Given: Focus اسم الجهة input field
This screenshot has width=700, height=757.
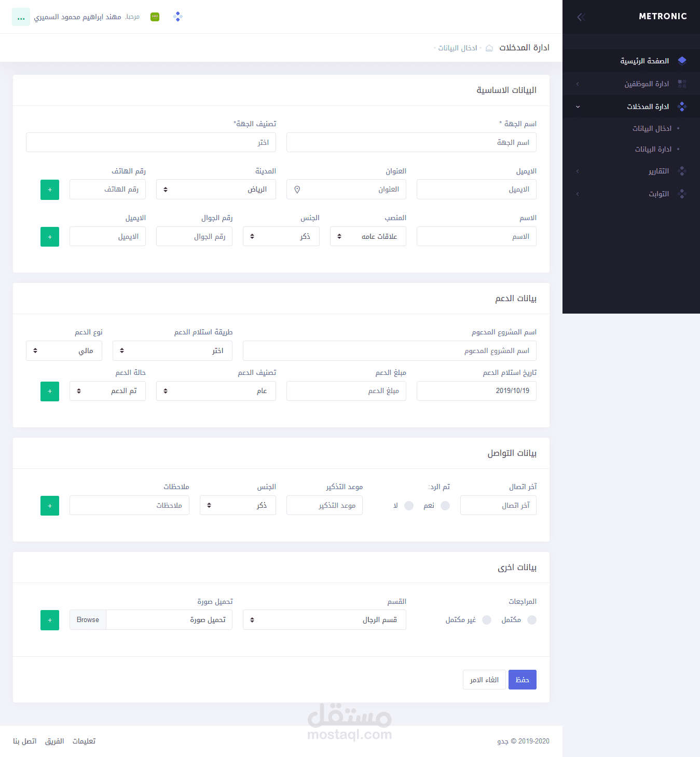Looking at the screenshot, I should point(411,142).
